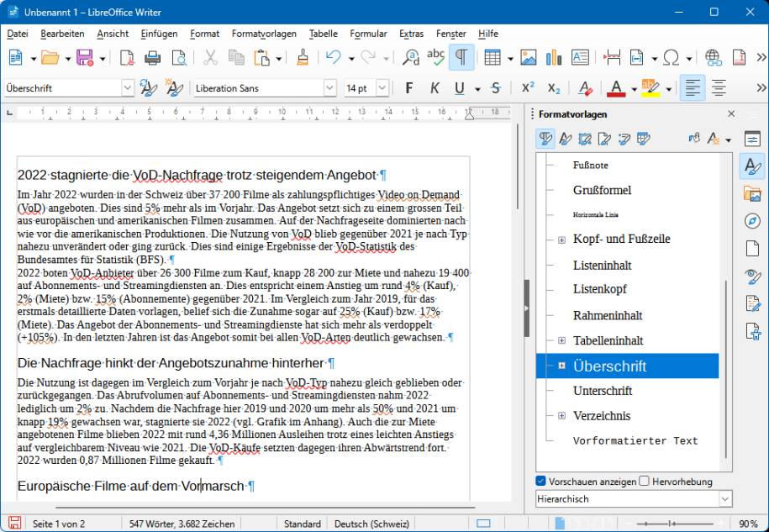Insert an image via toolbar icon
769x532 pixels.
click(x=528, y=57)
